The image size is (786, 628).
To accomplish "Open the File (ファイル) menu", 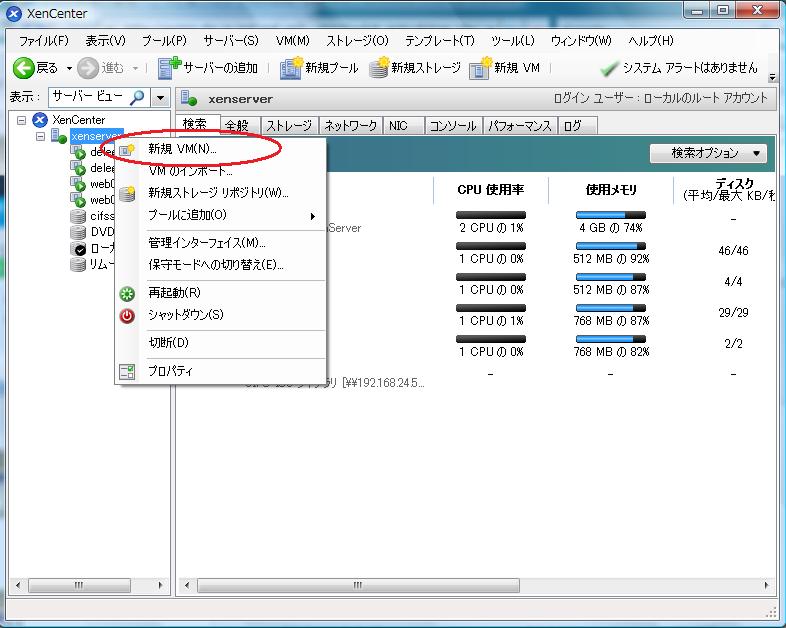I will [44, 41].
